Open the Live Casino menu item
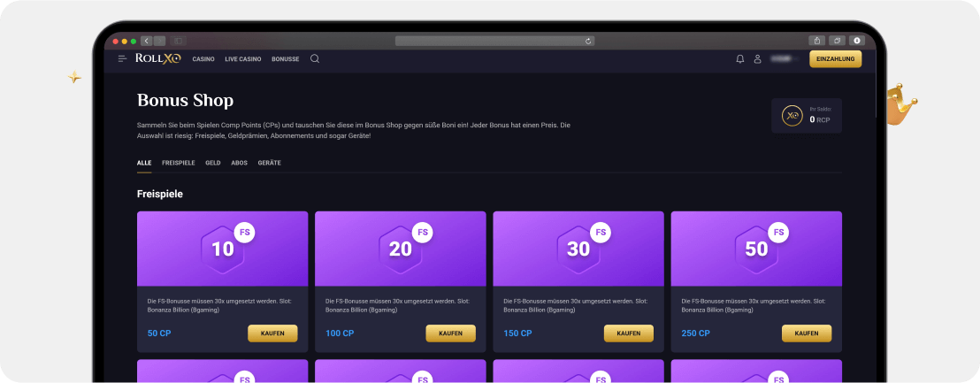The width and height of the screenshot is (980, 383). pos(242,59)
